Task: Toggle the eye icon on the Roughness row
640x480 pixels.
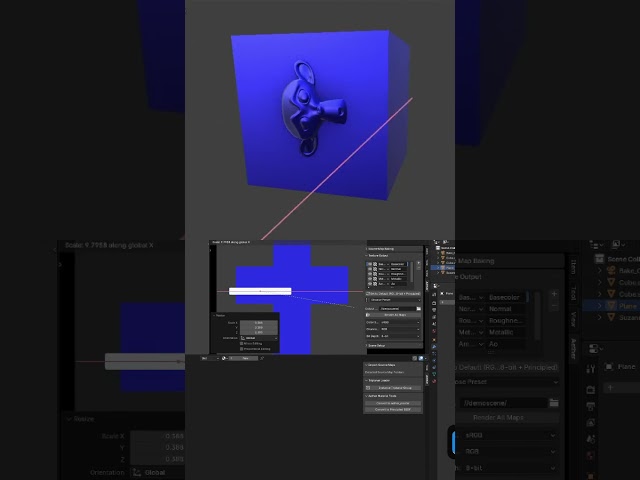Action: click(370, 274)
